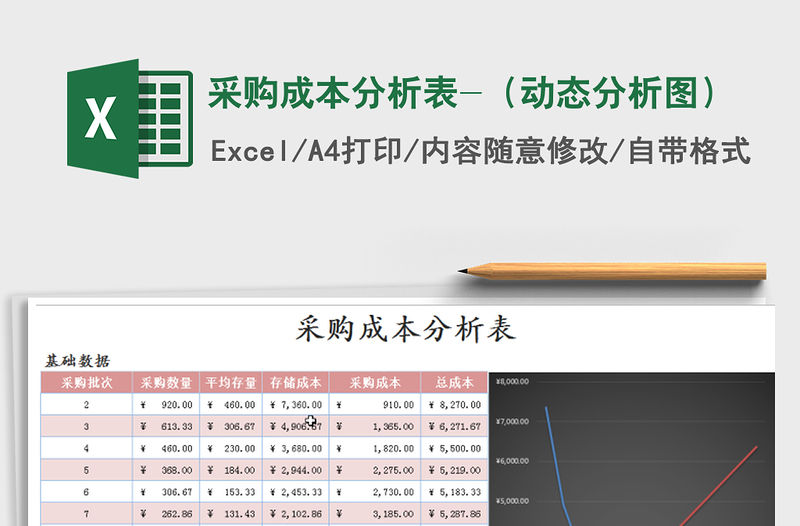The height and width of the screenshot is (526, 800).
Task: Click the green heading 采购成本分析表-（动态分析图）
Action: click(x=465, y=94)
